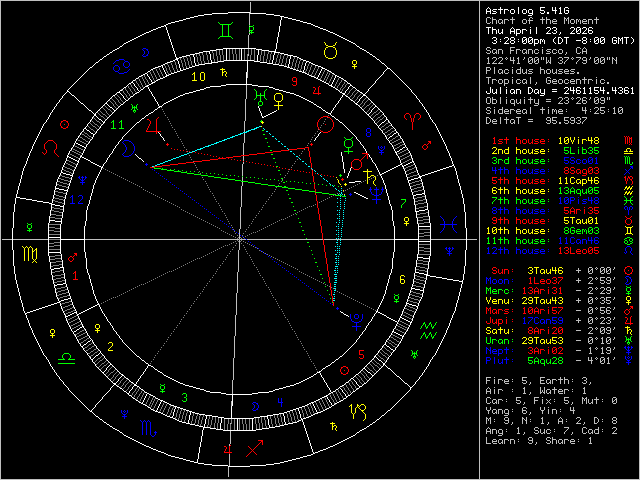Click the Aquarius wave glyph on the outer ring

[x=429, y=330]
